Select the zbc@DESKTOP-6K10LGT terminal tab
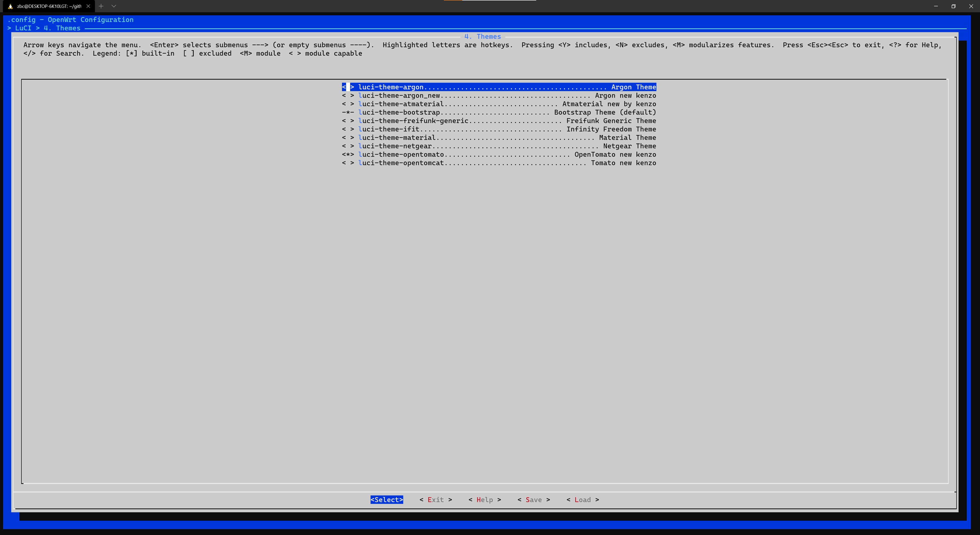 coord(49,6)
